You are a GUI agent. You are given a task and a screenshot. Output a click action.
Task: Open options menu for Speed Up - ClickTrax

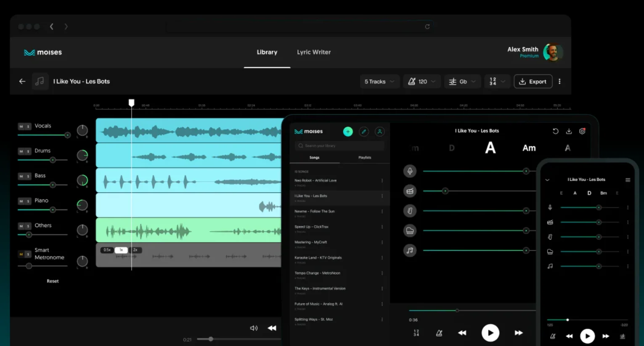point(382,227)
